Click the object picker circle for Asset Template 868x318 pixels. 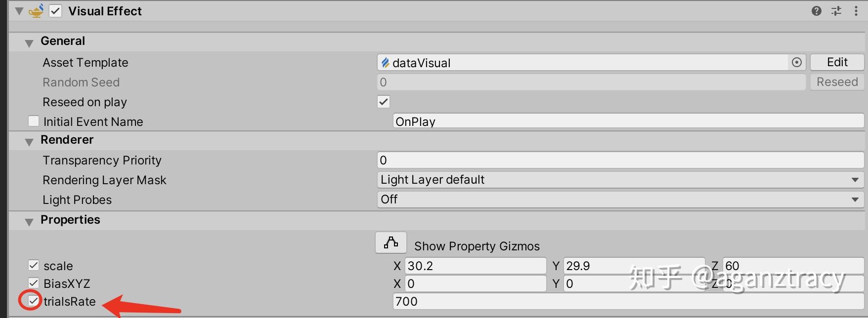pos(797,62)
